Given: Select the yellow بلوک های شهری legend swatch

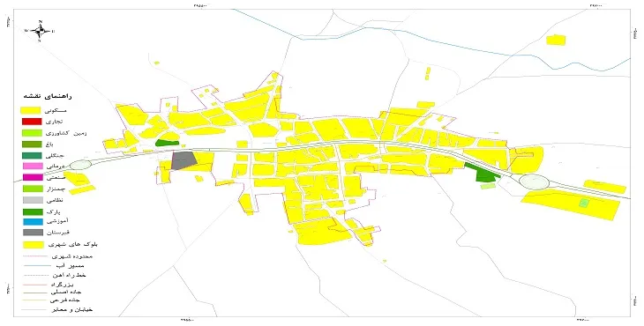Looking at the screenshot, I should pyautogui.click(x=34, y=245).
